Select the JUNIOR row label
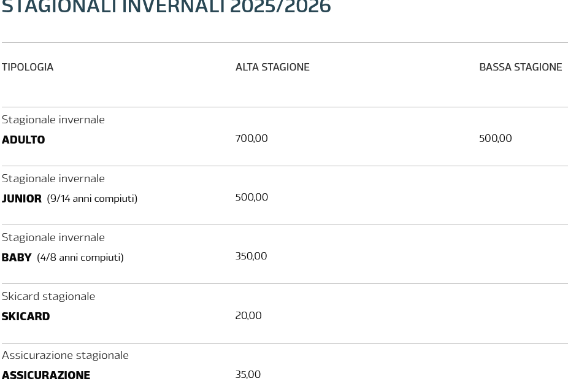 (x=21, y=199)
